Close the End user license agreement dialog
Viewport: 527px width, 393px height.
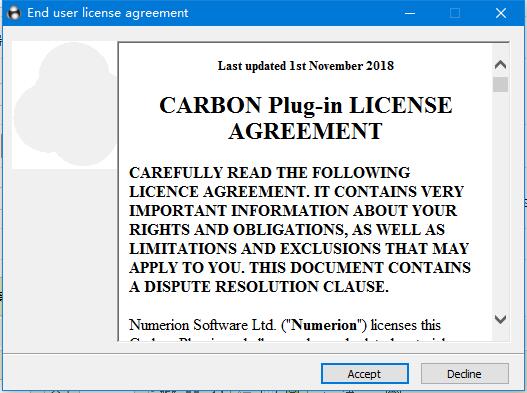click(x=501, y=13)
